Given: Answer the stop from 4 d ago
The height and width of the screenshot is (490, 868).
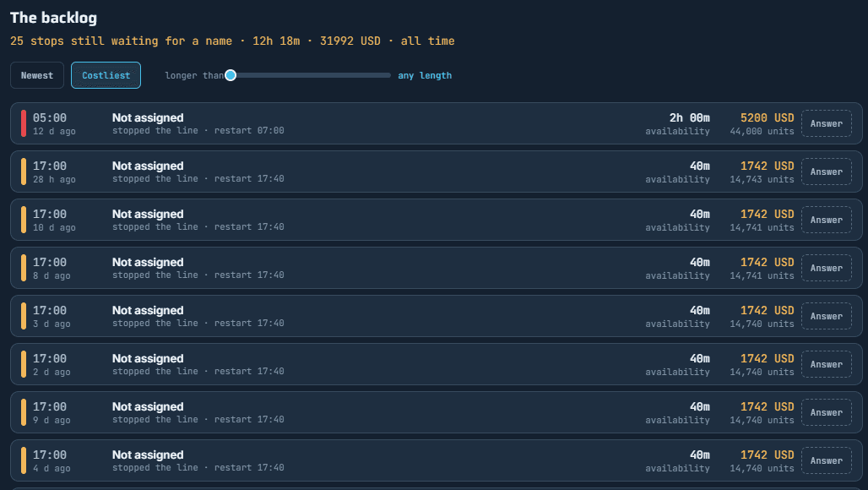Looking at the screenshot, I should [x=826, y=460].
